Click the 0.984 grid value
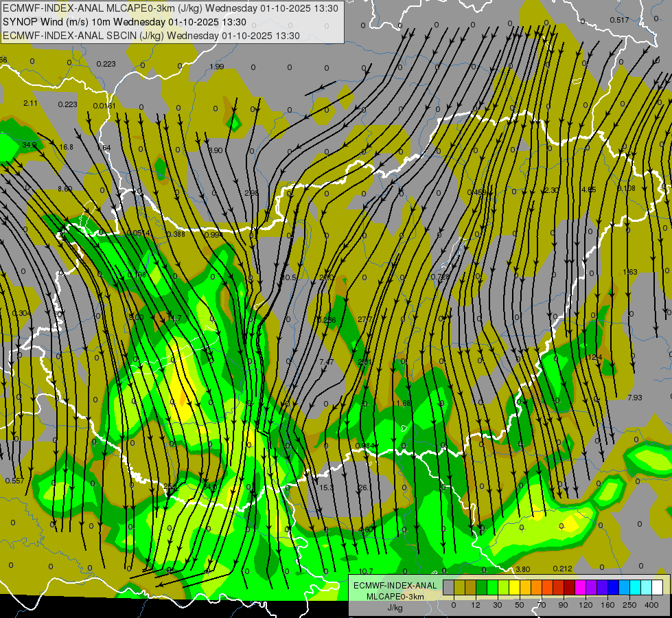 (x=365, y=446)
